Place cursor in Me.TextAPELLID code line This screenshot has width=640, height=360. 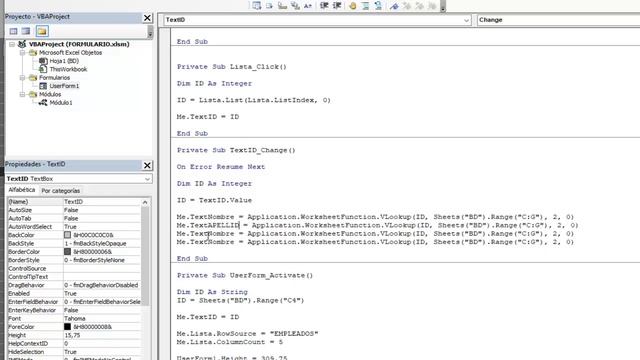pos(377,225)
